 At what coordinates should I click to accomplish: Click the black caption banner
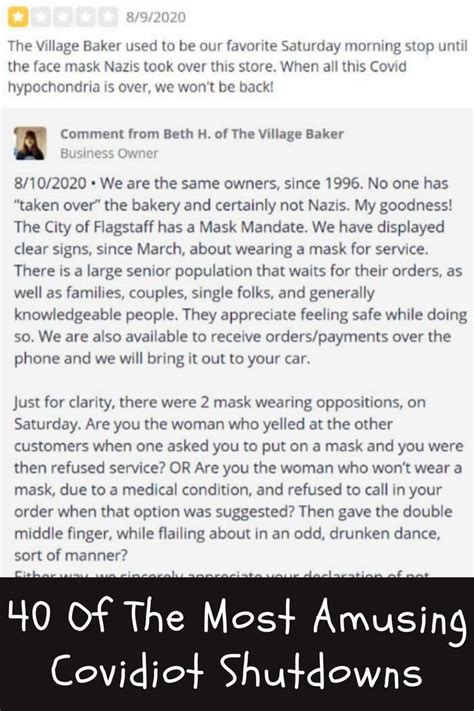click(237, 644)
